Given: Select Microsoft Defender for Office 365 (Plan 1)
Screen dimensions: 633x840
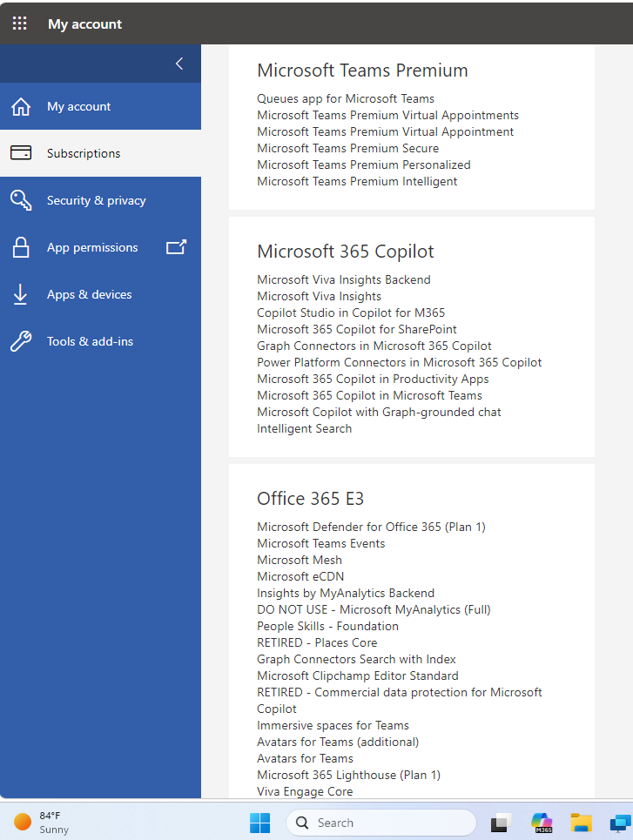Looking at the screenshot, I should 372,528.
